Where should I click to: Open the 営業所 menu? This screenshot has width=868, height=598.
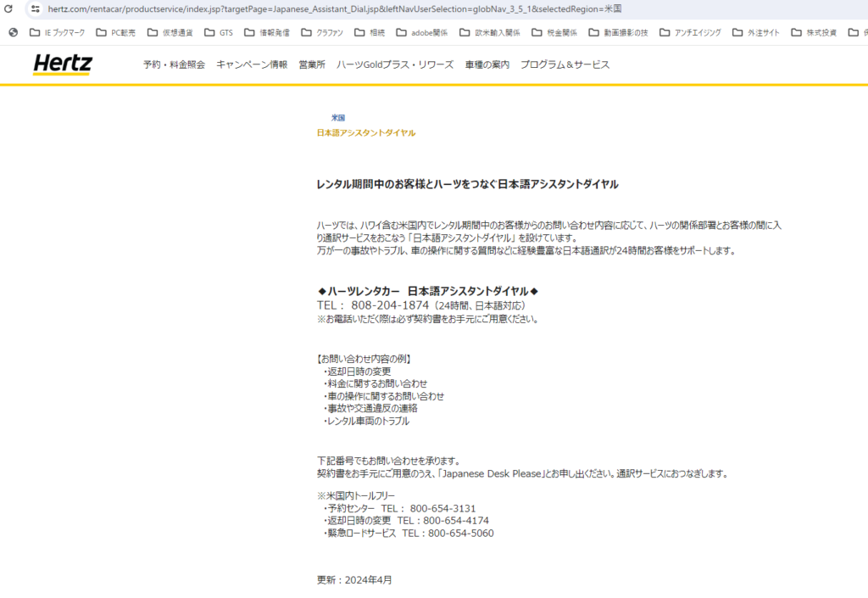pos(312,64)
